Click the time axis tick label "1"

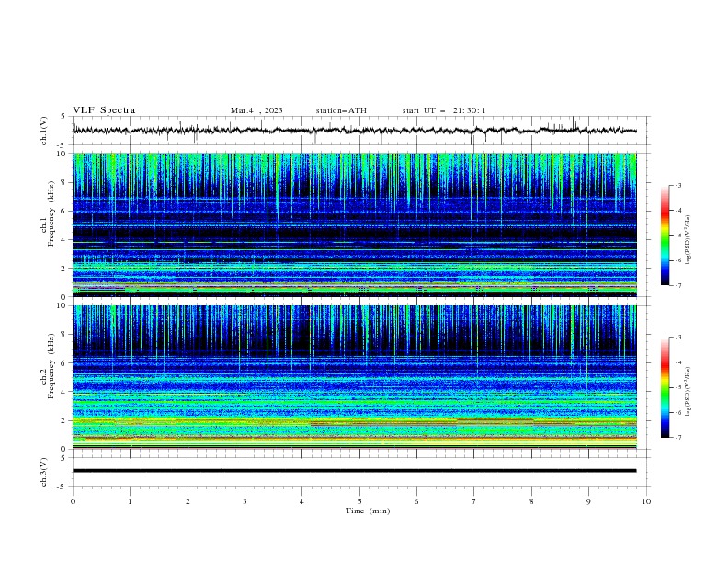[130, 501]
